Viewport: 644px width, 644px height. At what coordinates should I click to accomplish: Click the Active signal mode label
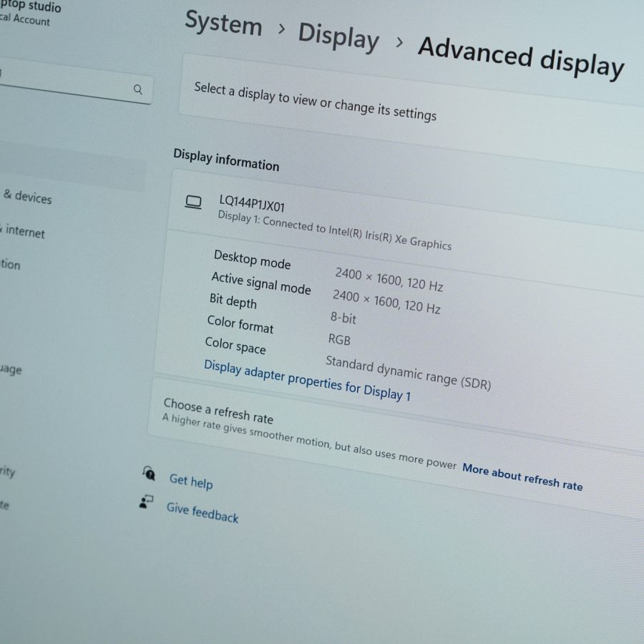click(261, 283)
